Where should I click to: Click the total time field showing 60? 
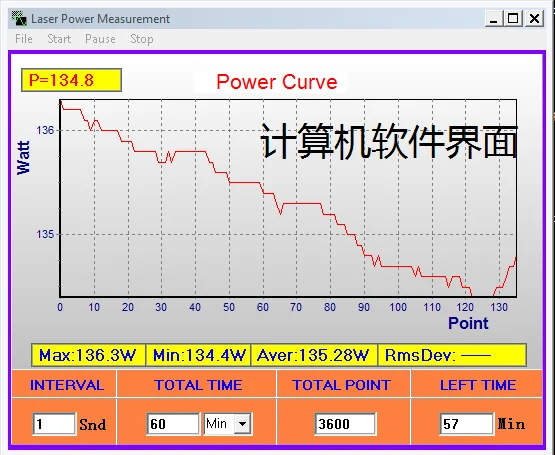(173, 424)
